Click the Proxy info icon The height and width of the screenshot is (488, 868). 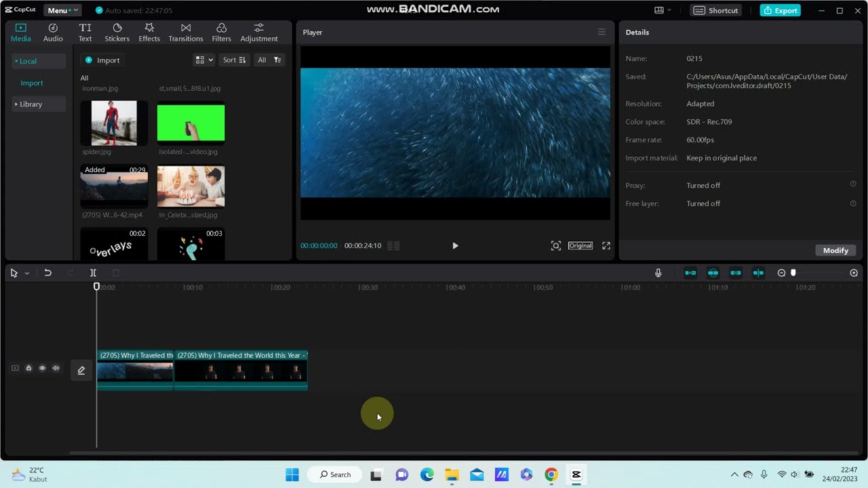853,184
